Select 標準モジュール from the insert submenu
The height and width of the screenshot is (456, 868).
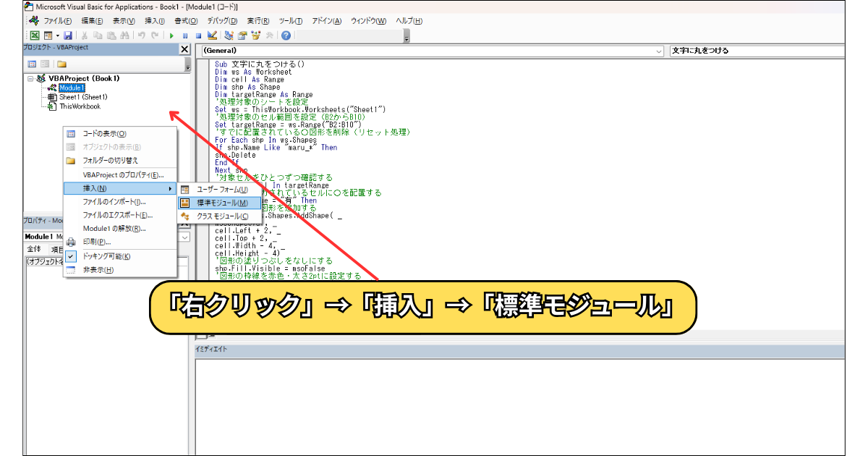(222, 203)
